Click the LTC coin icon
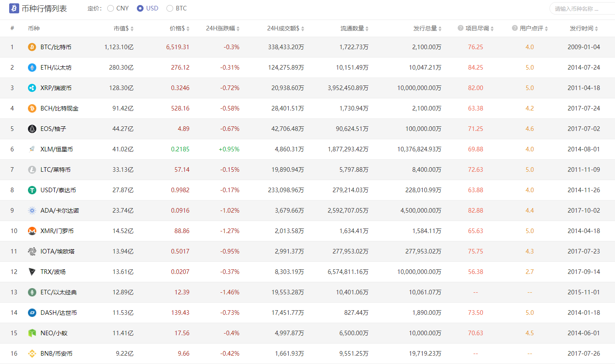 pos(32,170)
